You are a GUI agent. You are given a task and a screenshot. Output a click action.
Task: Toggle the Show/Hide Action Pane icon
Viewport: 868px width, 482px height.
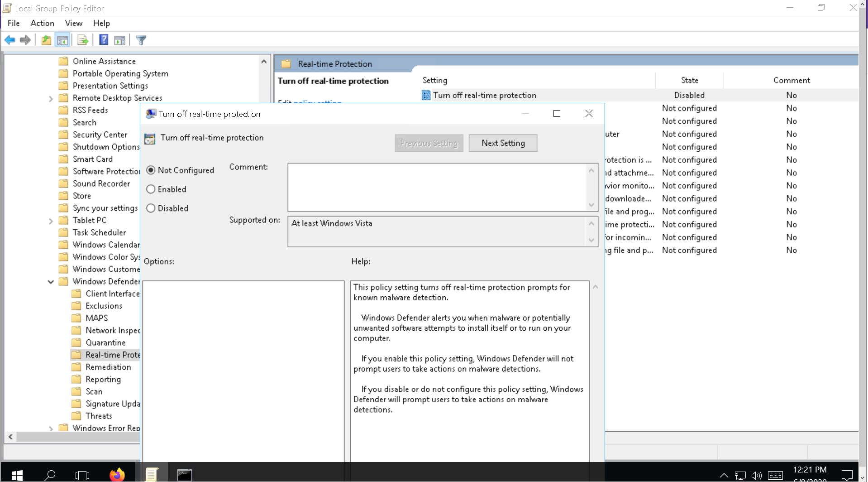click(119, 40)
